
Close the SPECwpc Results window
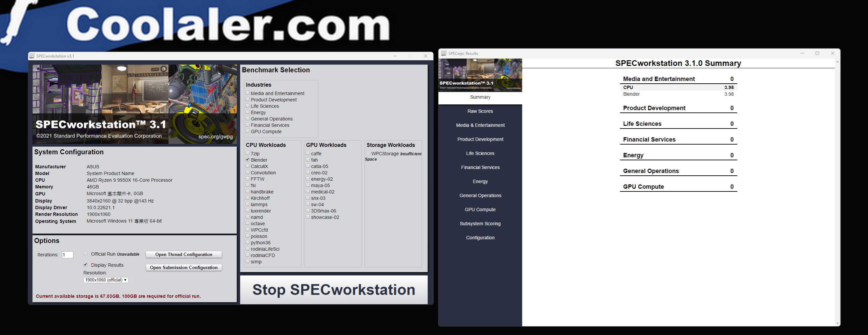coord(833,53)
